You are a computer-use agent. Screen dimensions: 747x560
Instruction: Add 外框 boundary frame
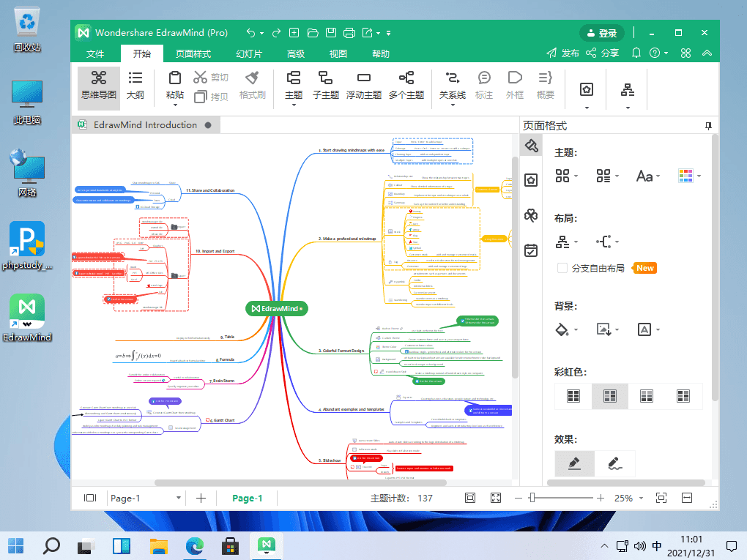(515, 86)
